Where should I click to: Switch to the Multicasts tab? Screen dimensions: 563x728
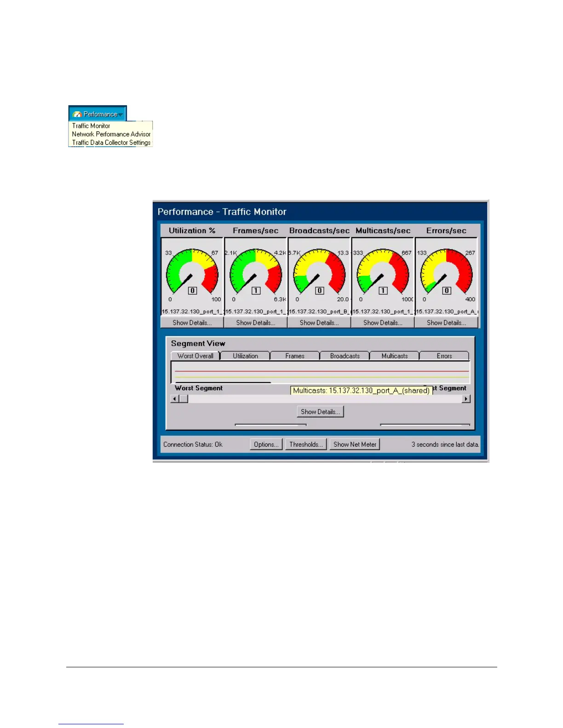coord(395,356)
